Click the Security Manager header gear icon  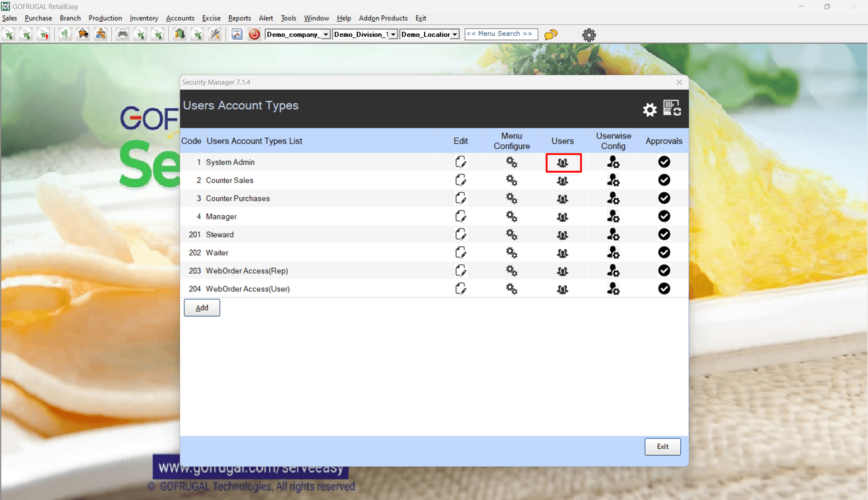650,110
